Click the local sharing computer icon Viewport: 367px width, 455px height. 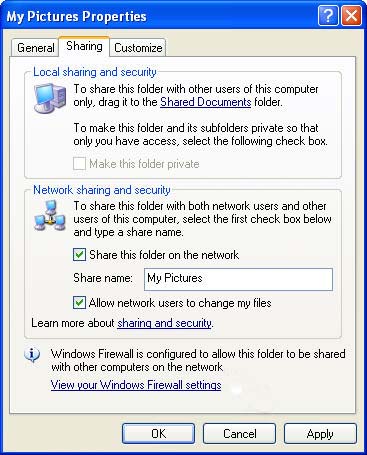coord(50,97)
